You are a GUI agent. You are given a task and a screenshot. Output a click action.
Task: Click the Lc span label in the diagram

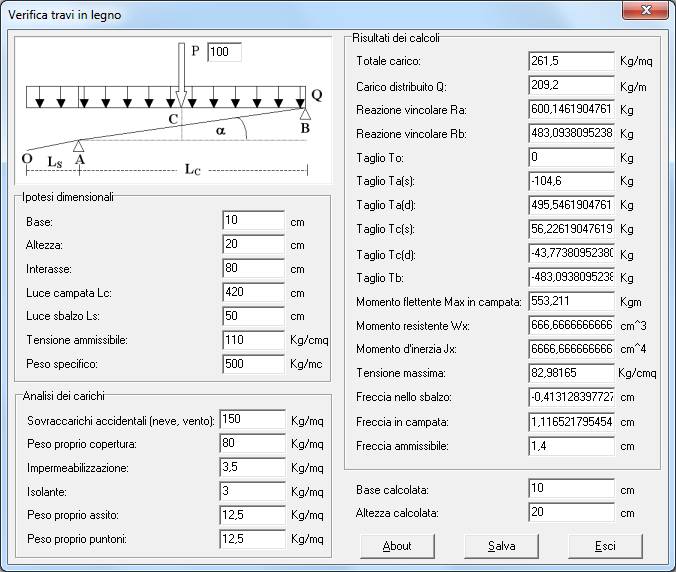click(x=192, y=169)
